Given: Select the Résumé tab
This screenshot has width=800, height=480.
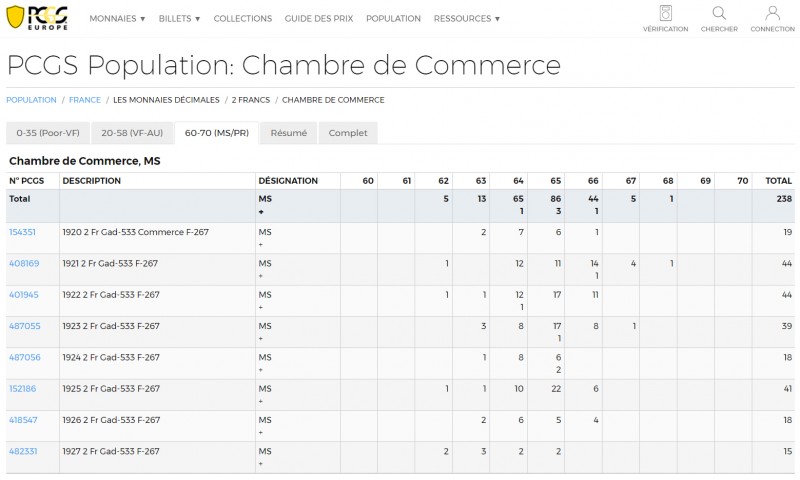Looking at the screenshot, I should coord(289,133).
